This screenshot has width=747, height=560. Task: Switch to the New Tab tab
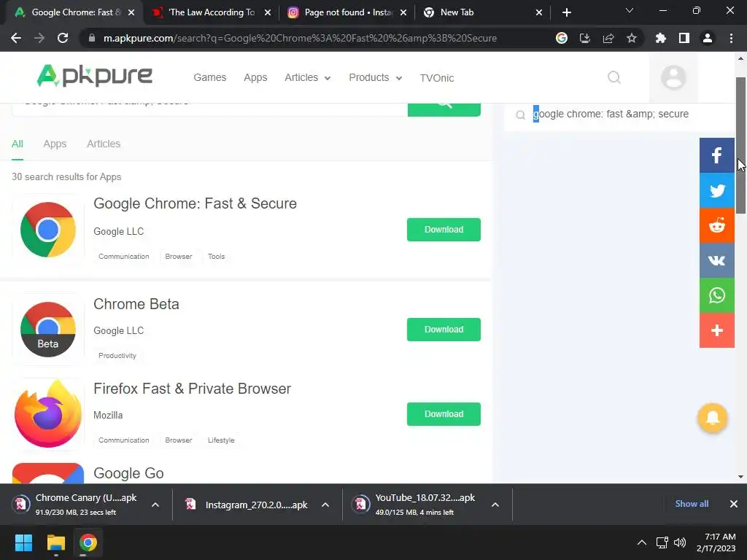(482, 12)
